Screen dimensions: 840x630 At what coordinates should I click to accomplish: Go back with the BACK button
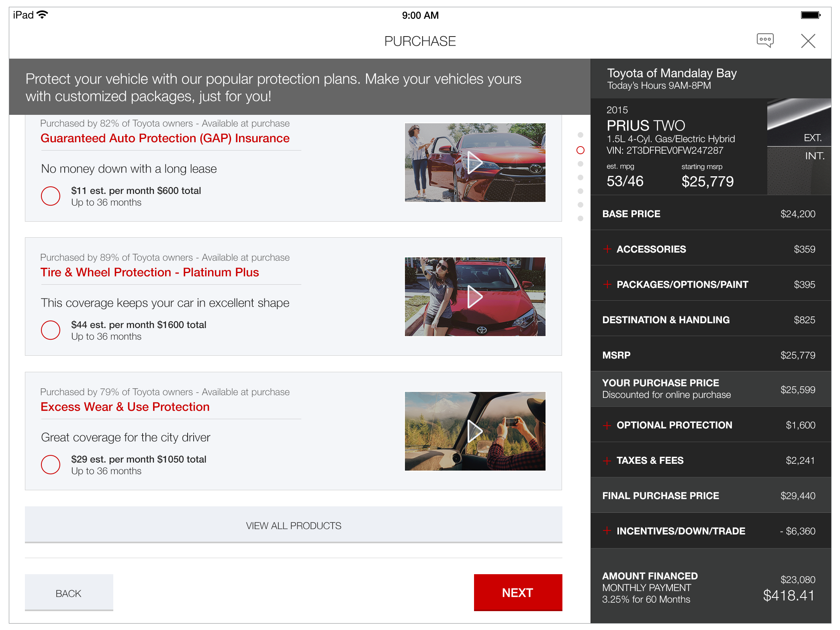pos(69,593)
